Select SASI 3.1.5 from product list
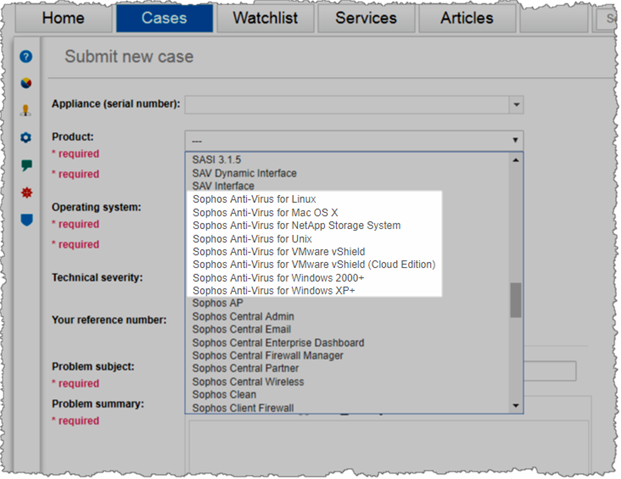 [x=217, y=160]
